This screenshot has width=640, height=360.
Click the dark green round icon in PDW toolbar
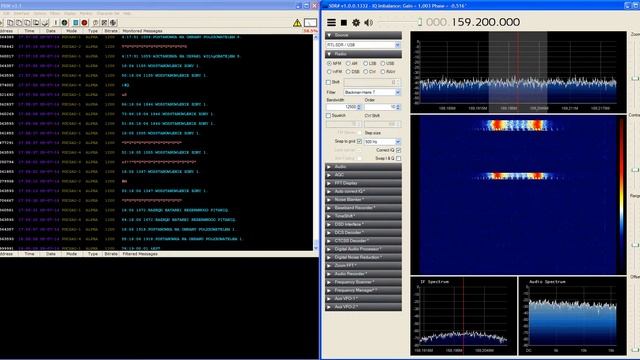[64, 23]
